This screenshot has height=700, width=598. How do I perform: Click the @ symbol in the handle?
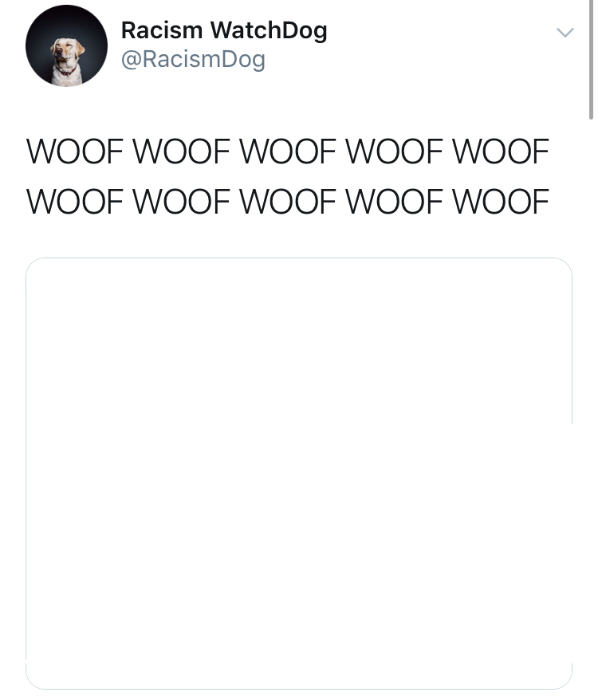132,60
